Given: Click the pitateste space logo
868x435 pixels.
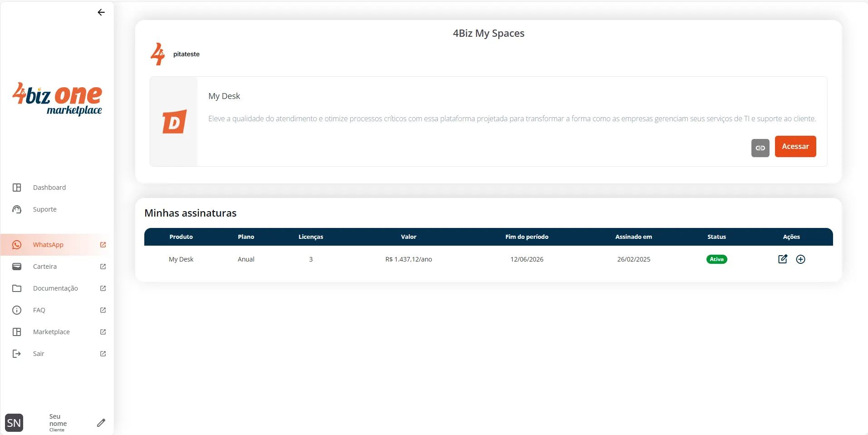Looking at the screenshot, I should coord(158,54).
